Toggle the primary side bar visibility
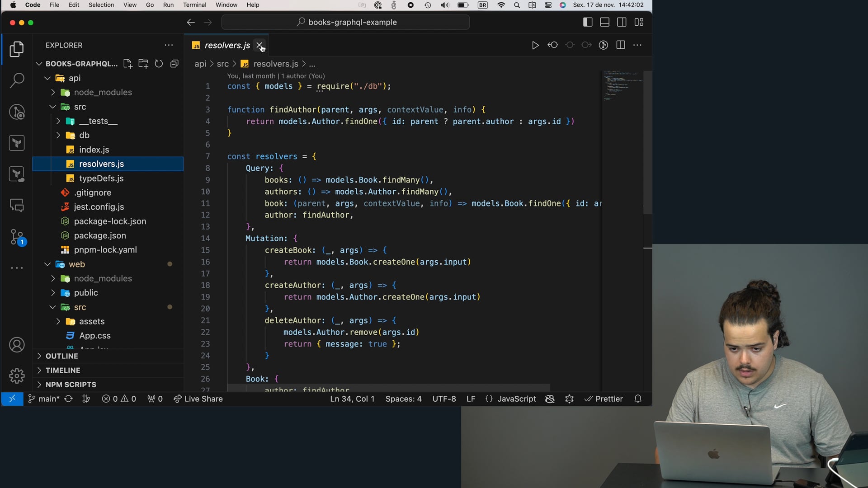This screenshot has width=868, height=488. click(x=588, y=22)
